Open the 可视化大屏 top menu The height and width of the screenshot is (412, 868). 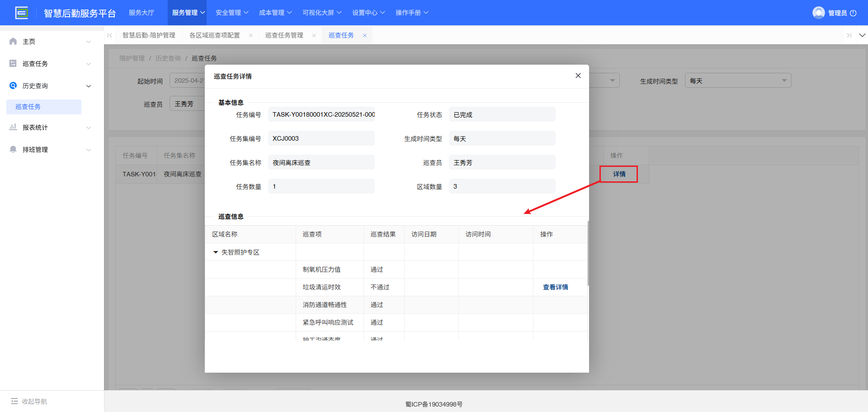(322, 13)
